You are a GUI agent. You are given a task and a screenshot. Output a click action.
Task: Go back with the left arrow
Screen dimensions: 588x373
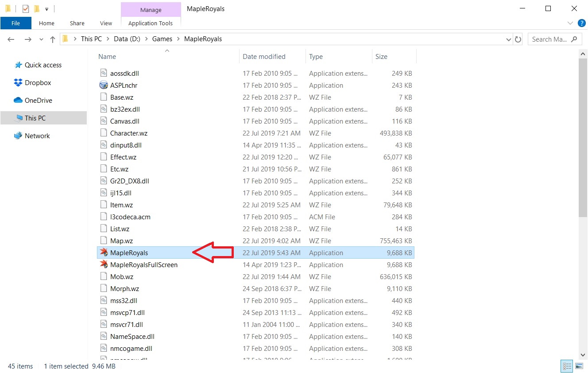(12, 39)
